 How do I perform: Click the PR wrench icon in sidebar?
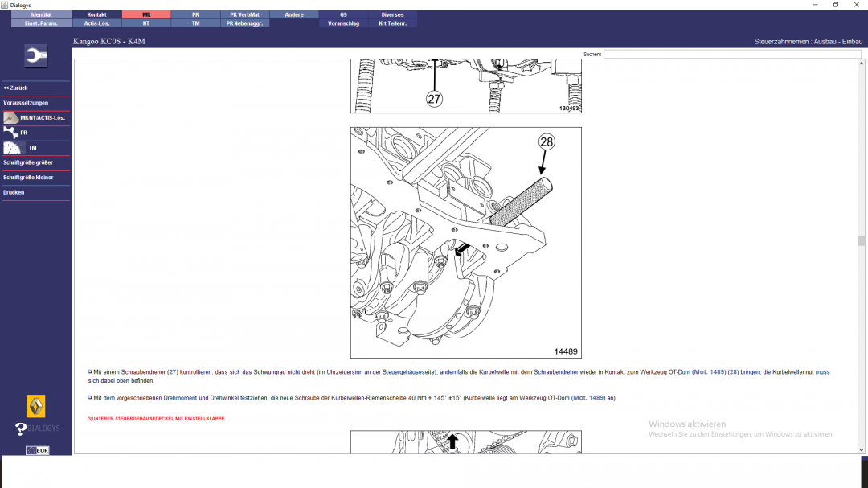tap(10, 133)
